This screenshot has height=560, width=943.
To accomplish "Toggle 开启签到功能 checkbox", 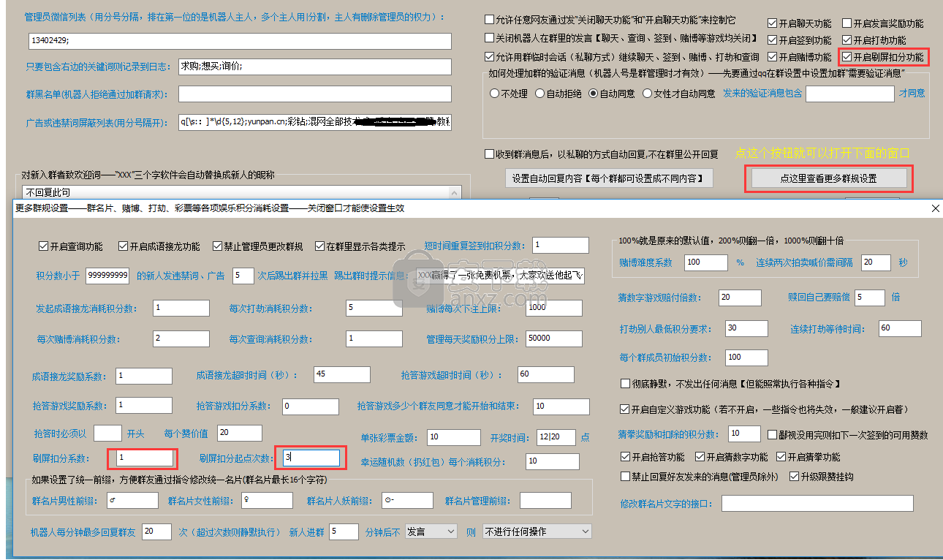I will click(x=773, y=40).
